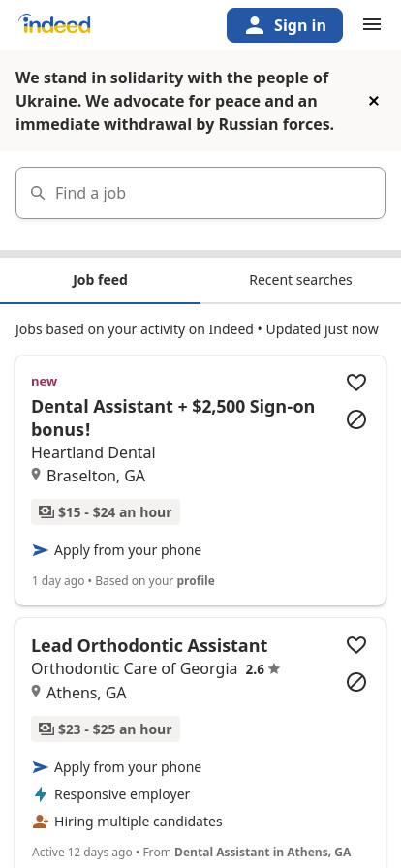The image size is (401, 868).
Task: Switch to the Recent searches tab
Action: pyautogui.click(x=300, y=280)
